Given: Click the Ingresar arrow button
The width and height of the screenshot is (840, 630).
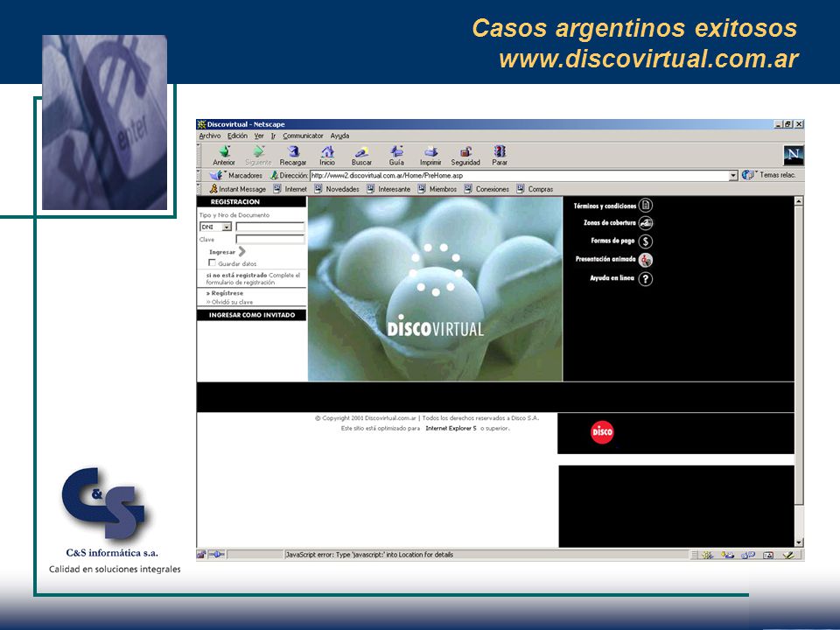Looking at the screenshot, I should click(241, 251).
